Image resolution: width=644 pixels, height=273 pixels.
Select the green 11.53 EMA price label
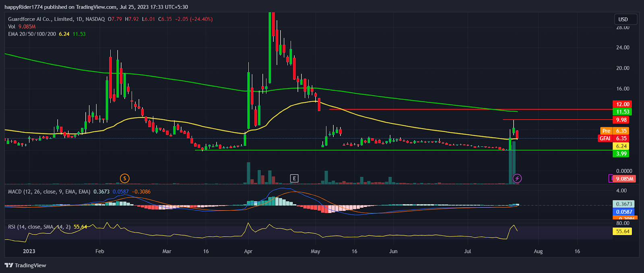pos(622,112)
